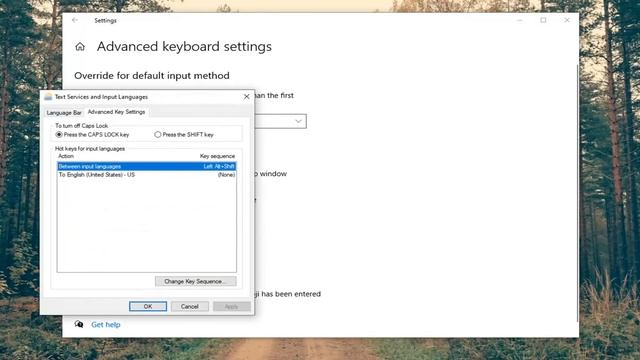Open Settings home via house icon

click(80, 47)
